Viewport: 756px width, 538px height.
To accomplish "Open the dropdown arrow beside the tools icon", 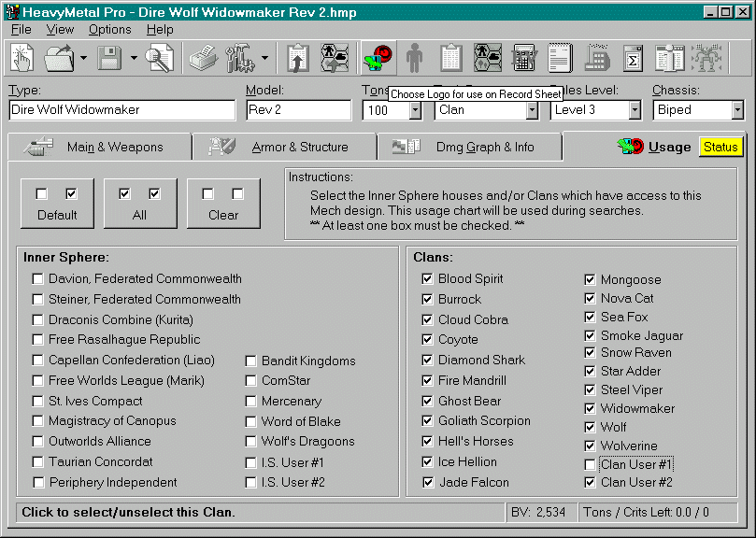I will (x=264, y=58).
